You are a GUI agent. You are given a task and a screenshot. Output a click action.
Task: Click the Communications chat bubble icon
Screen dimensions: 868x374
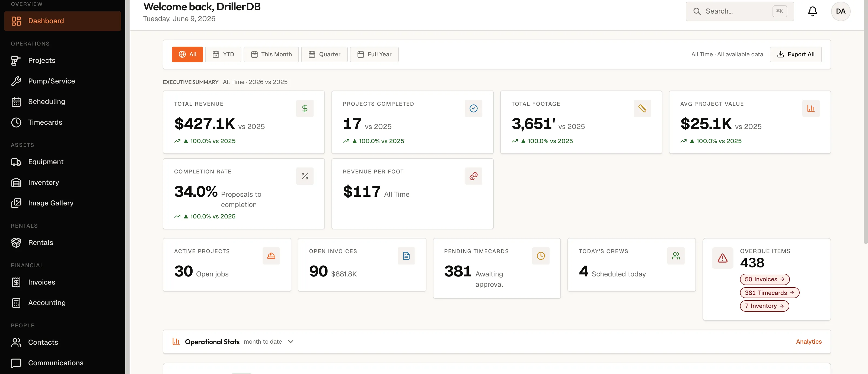click(x=16, y=363)
